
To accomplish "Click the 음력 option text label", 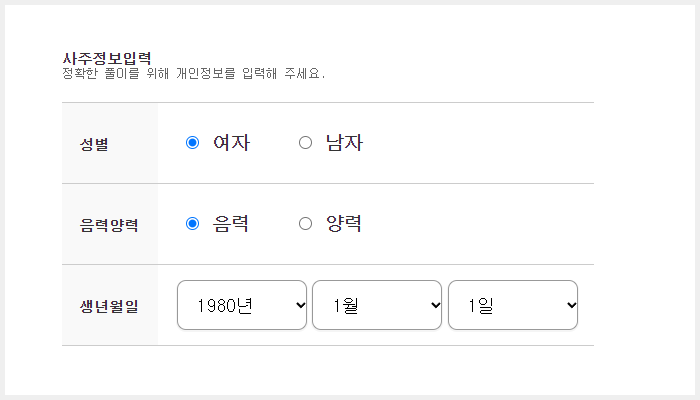I will 230,224.
